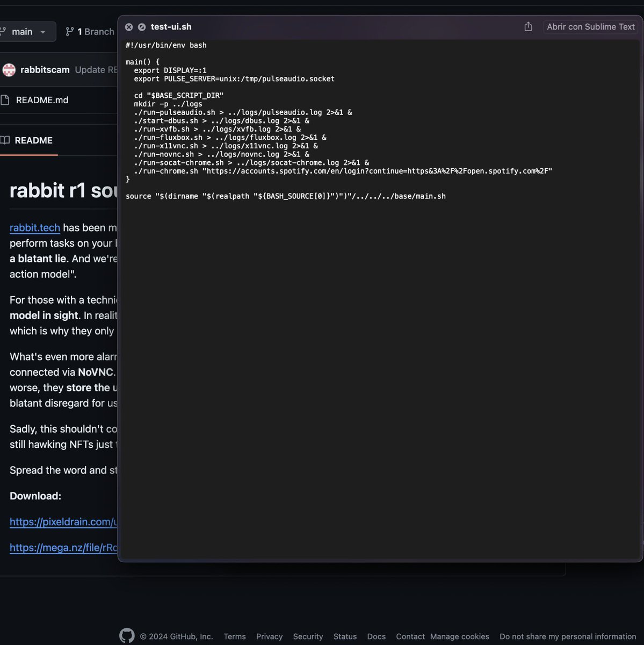Click Do not share my personal information

568,636
